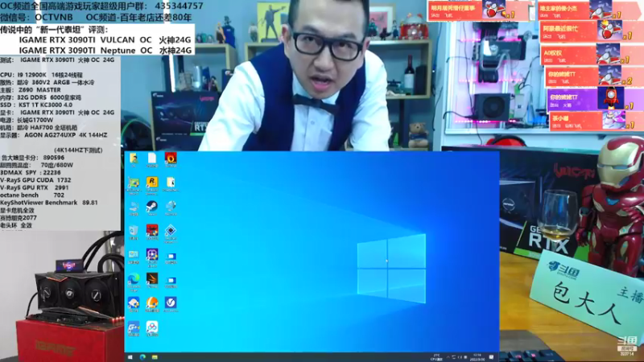Screen dimensions: 644x362
Task: Launch the red game shortcut beside Recycle Bin
Action: (x=152, y=232)
